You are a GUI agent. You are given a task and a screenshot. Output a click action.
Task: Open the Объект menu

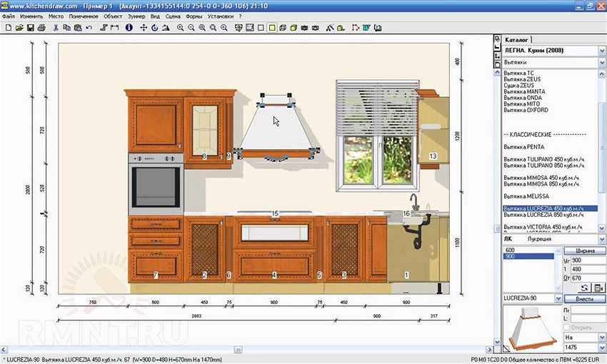(x=113, y=16)
